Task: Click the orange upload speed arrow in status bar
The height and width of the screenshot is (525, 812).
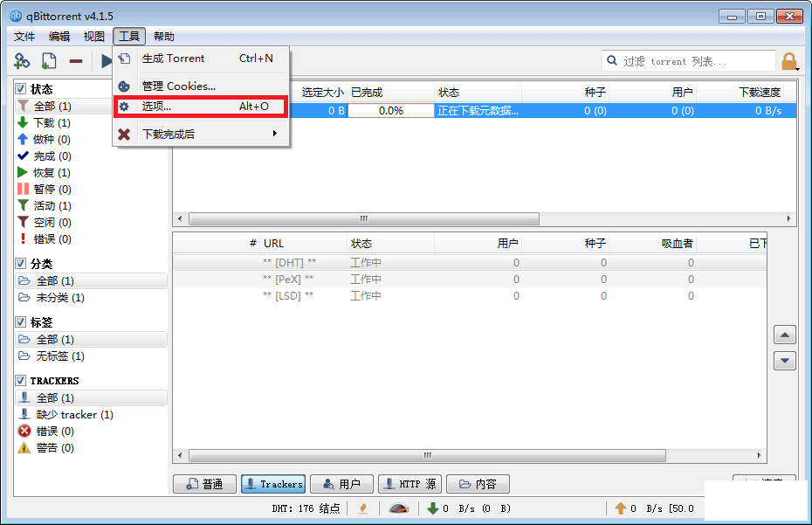Action: click(x=621, y=508)
